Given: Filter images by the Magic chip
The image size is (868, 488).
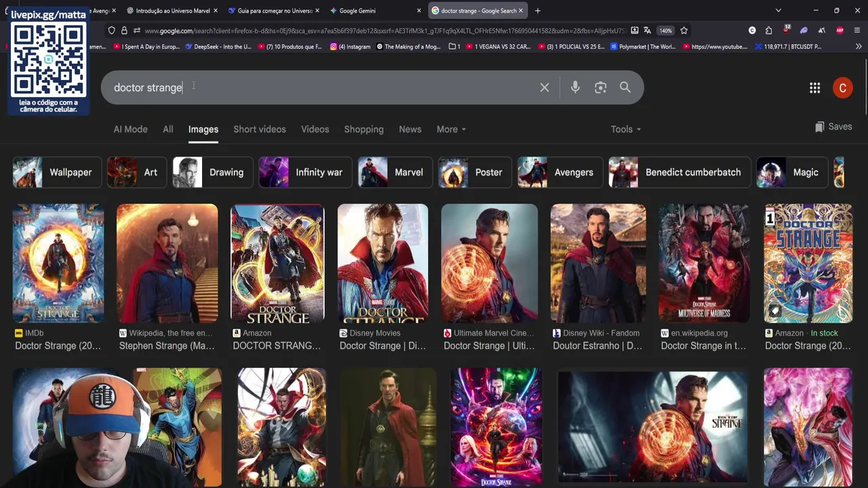Looking at the screenshot, I should point(792,172).
